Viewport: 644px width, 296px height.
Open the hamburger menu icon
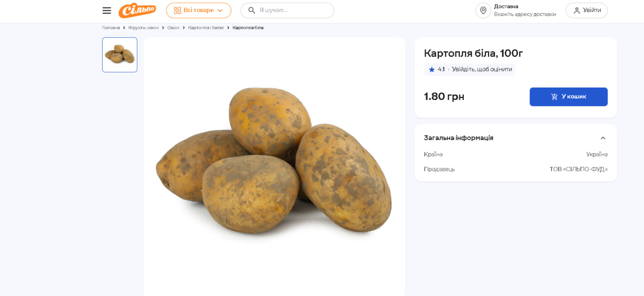[107, 11]
